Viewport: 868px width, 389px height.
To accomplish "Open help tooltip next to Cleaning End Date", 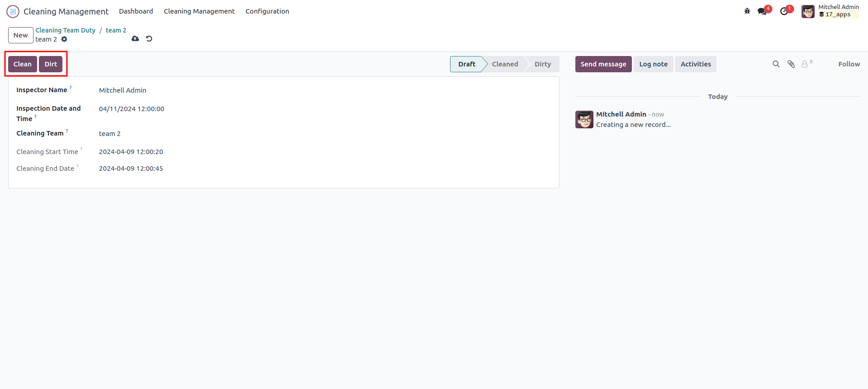I will click(x=77, y=166).
